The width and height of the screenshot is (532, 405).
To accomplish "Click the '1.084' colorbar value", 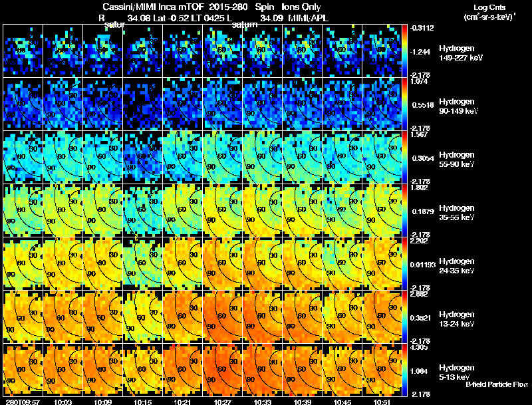I will [x=420, y=372].
